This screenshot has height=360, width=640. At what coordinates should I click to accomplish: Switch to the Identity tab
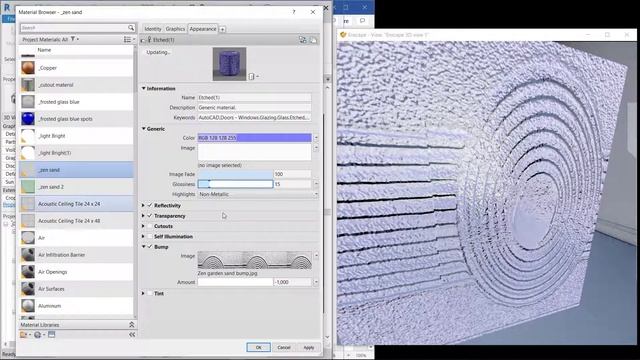pos(153,29)
